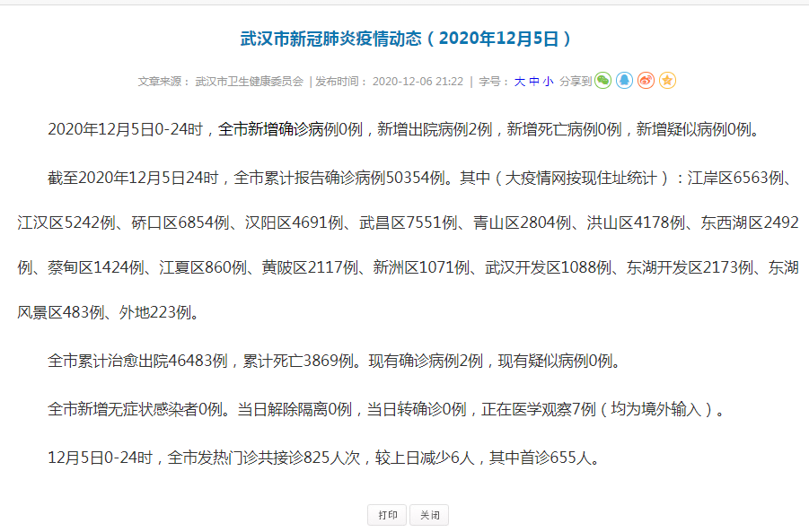Select the 大 large font size option
This screenshot has height=532, width=809.
point(521,80)
